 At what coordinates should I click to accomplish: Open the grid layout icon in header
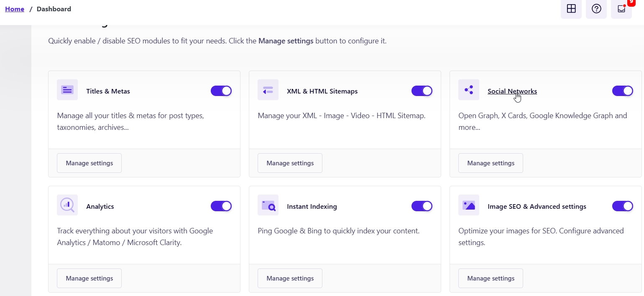[x=571, y=9]
